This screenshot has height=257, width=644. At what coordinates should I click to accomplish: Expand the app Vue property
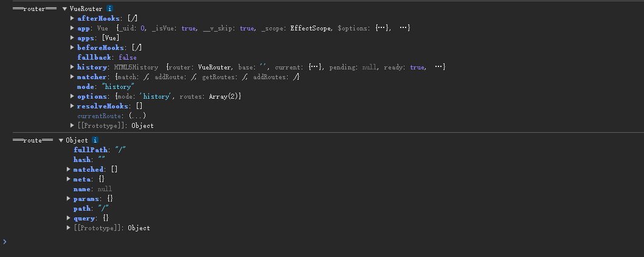73,28
